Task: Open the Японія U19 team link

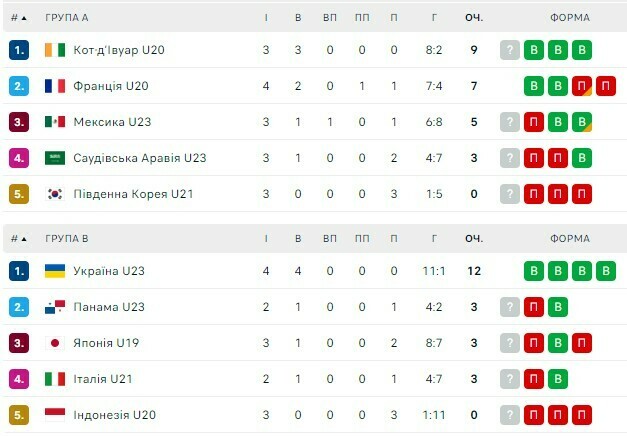Action: (x=106, y=343)
